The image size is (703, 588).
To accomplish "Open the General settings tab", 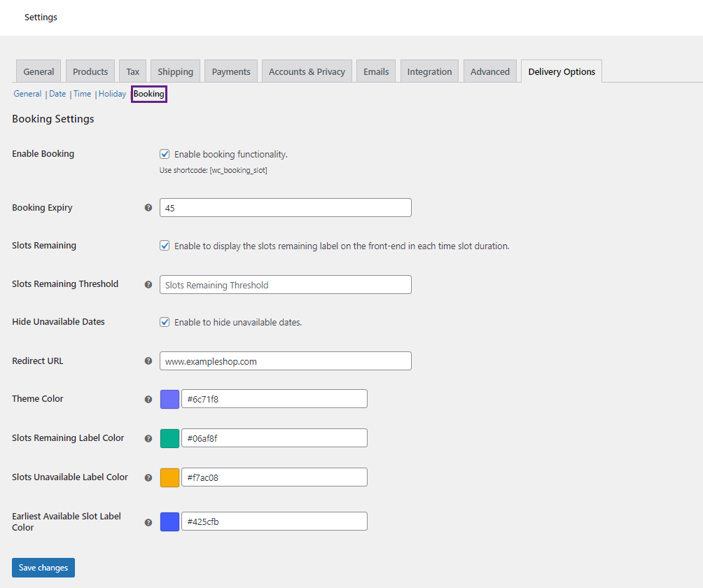I will click(x=39, y=71).
